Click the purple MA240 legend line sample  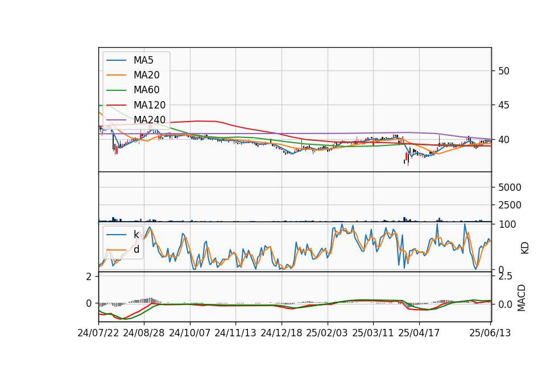tap(116, 120)
